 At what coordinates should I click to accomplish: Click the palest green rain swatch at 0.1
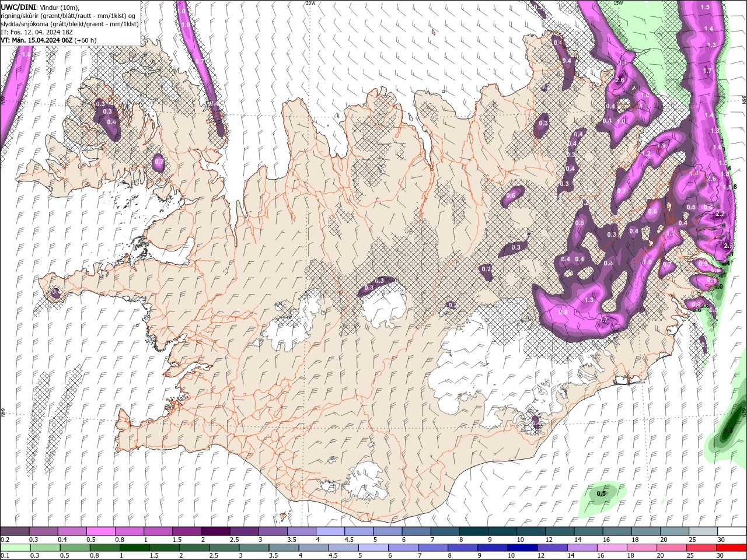click(x=16, y=548)
